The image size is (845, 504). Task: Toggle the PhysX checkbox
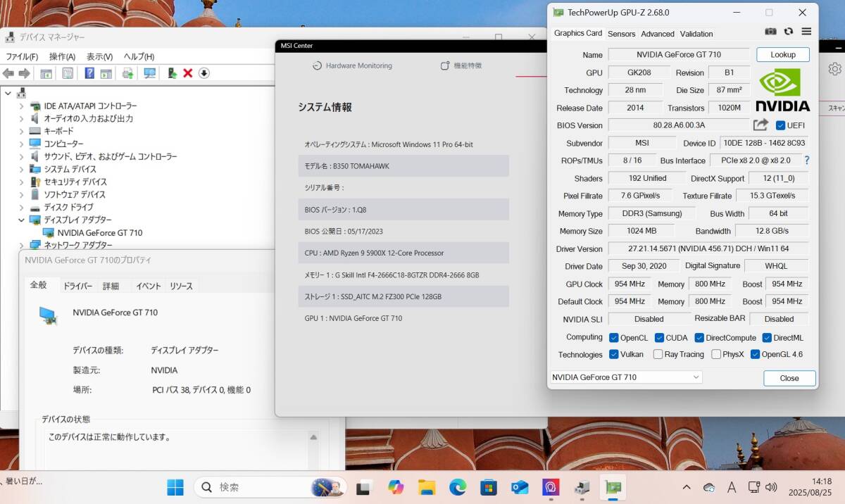pos(716,355)
